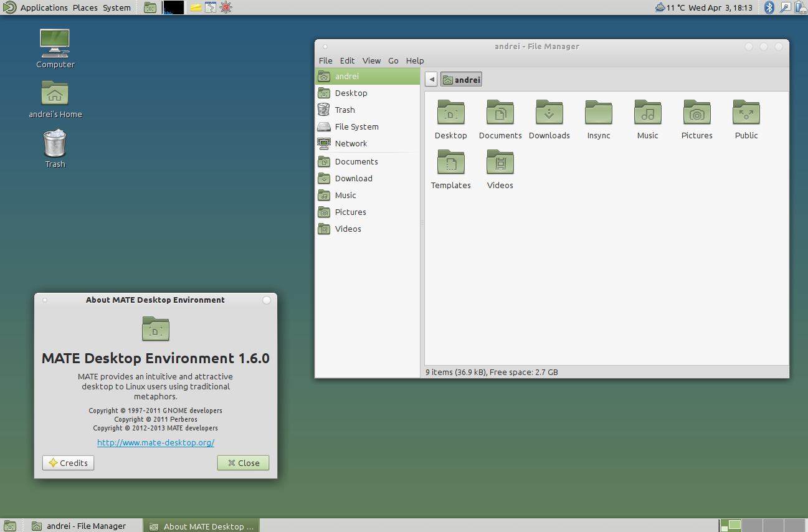Image resolution: width=808 pixels, height=532 pixels.
Task: Click the MATE Desktop Environment 1.6.0 heading
Action: tap(156, 358)
